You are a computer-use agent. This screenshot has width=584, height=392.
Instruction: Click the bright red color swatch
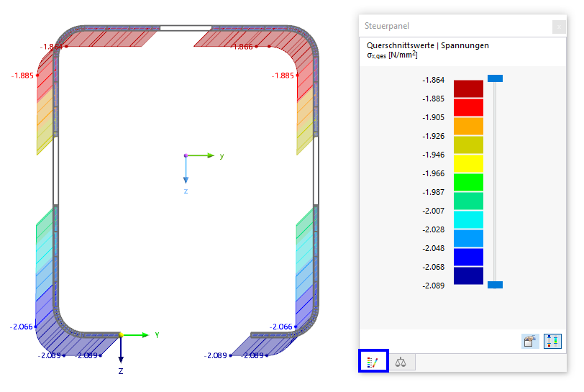468,107
